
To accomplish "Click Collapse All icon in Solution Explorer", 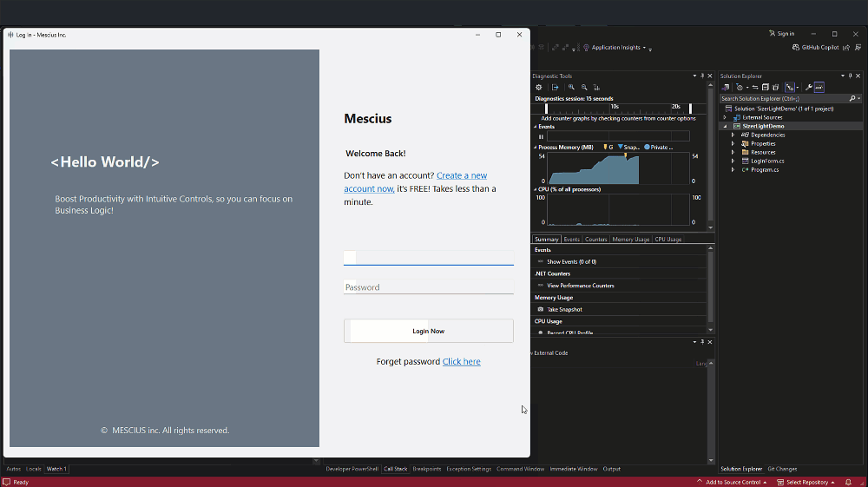I will point(766,88).
